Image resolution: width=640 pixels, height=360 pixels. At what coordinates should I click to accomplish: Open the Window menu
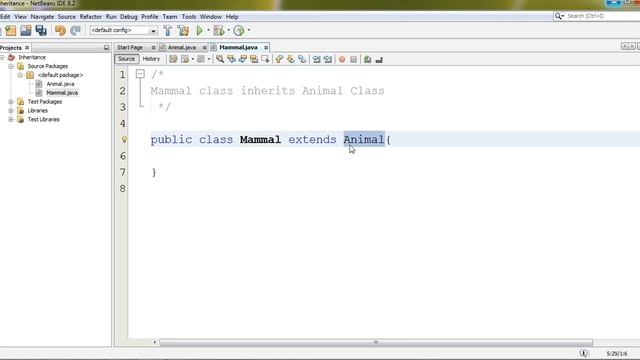click(211, 17)
